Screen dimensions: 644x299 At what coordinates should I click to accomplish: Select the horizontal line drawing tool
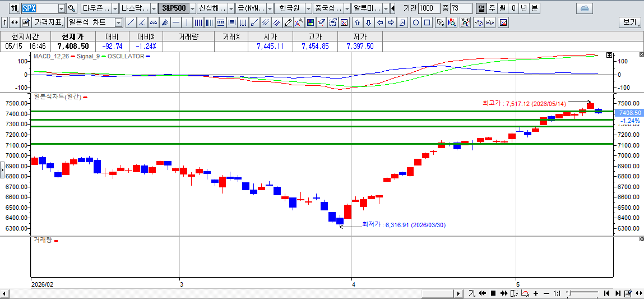pos(176,22)
